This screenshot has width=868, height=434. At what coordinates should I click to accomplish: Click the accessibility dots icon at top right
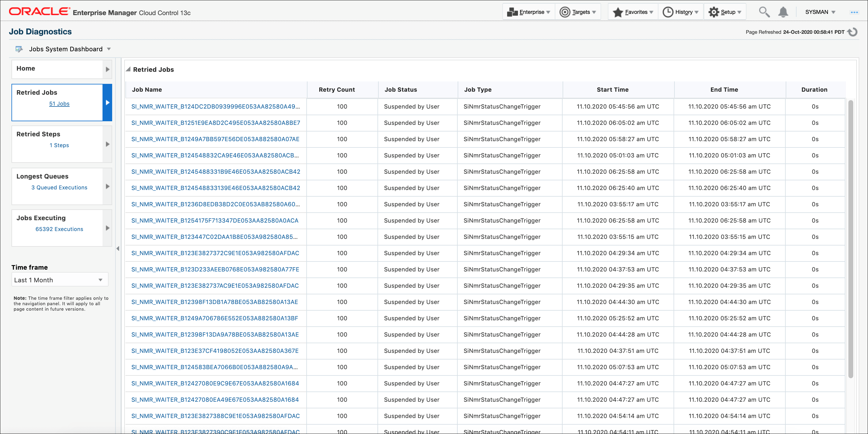[854, 12]
